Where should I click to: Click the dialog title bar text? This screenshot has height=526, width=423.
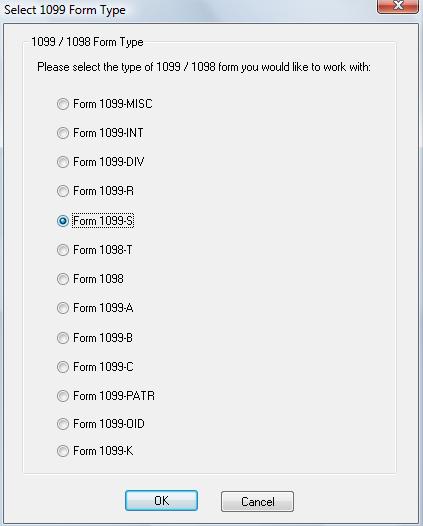pyautogui.click(x=65, y=9)
